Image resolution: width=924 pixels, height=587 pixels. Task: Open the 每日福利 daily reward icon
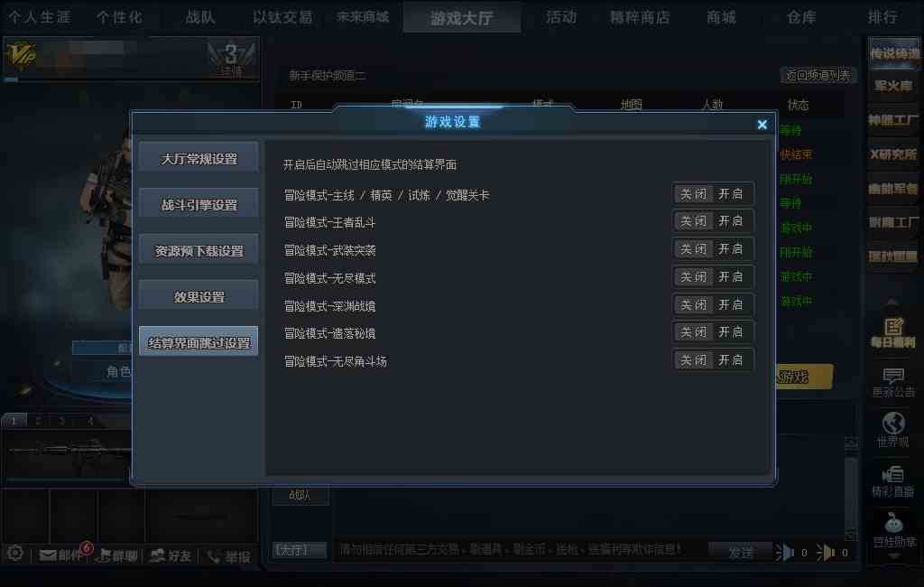click(x=892, y=332)
